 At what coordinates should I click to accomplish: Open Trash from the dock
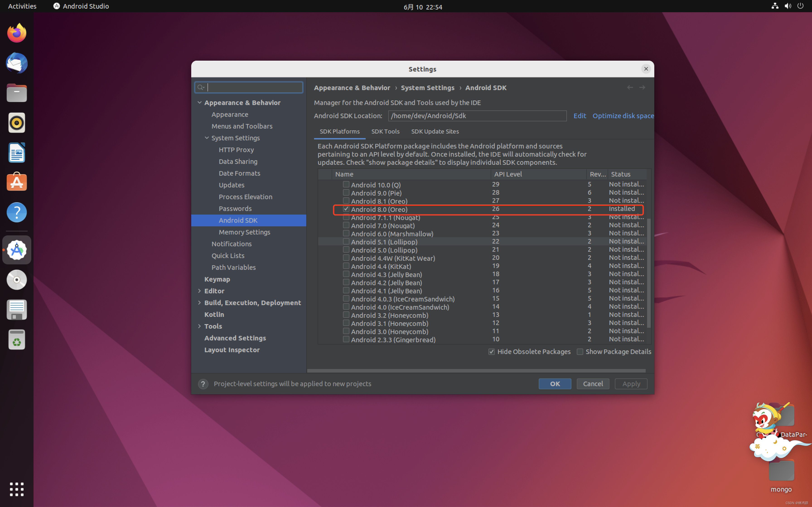[x=17, y=340]
